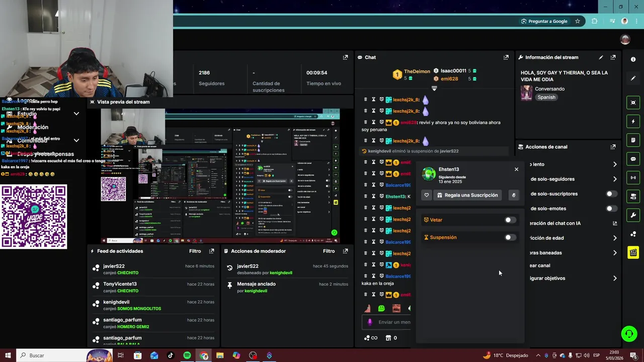Click the lightning bolt icon in right sidebar

(x=633, y=121)
